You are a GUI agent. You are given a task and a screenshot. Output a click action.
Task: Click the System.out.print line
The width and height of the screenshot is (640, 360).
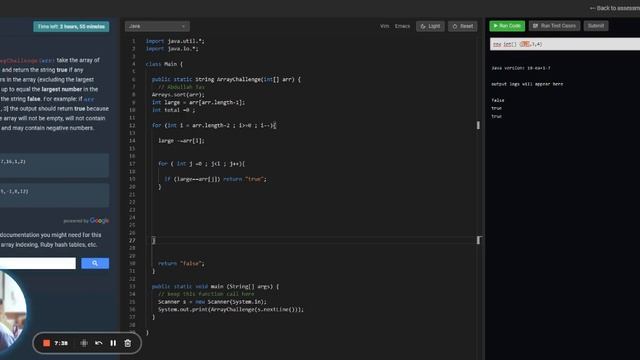coord(231,309)
